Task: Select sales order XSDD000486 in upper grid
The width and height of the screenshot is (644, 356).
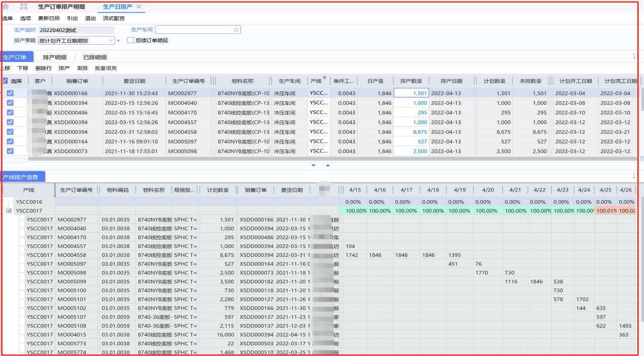Action: pyautogui.click(x=71, y=112)
